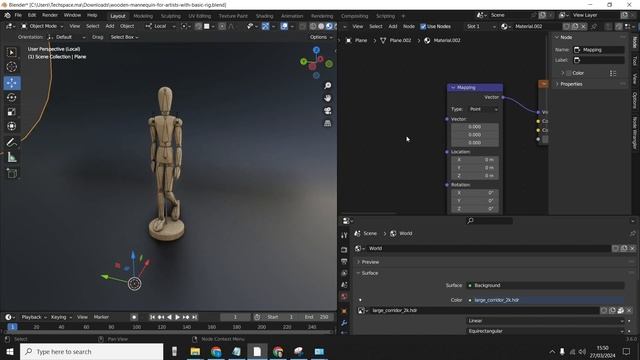Toggle viewport gizmos
This screenshot has width=640, height=360.
click(x=265, y=26)
